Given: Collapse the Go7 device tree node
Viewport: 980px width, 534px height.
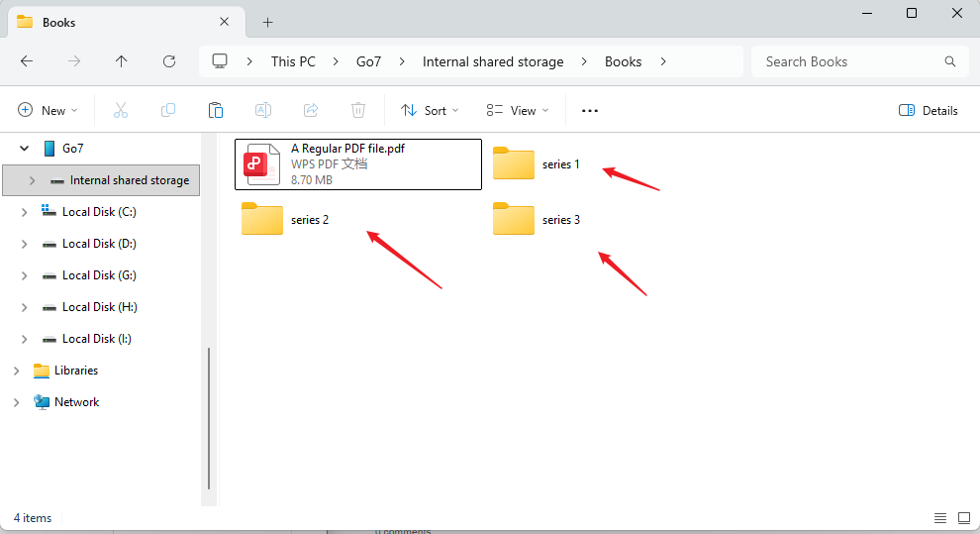Looking at the screenshot, I should 24,149.
